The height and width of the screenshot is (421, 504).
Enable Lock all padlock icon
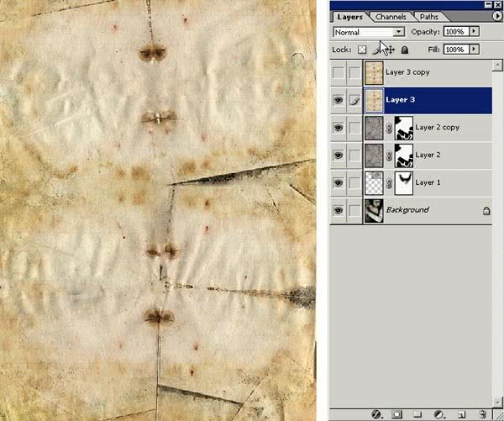(405, 50)
